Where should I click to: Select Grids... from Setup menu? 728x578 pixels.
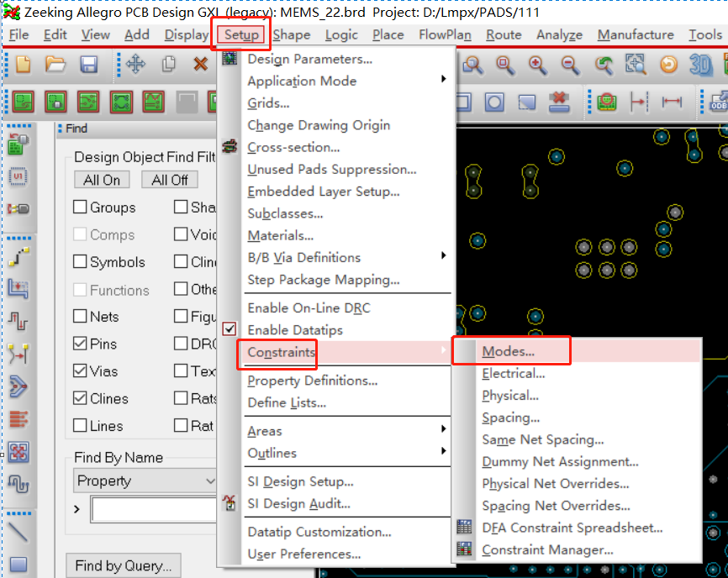(268, 103)
